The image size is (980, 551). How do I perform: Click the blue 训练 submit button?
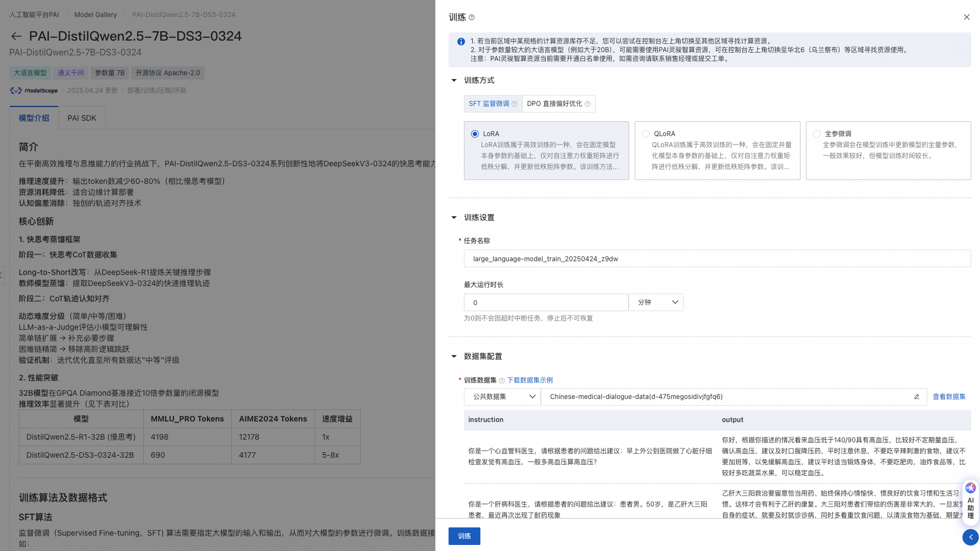point(464,536)
